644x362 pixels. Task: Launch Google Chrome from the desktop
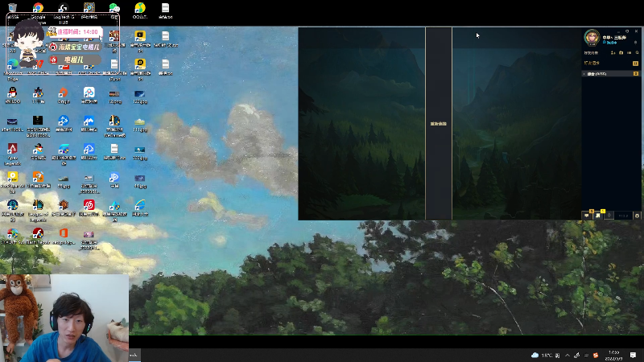(38, 9)
